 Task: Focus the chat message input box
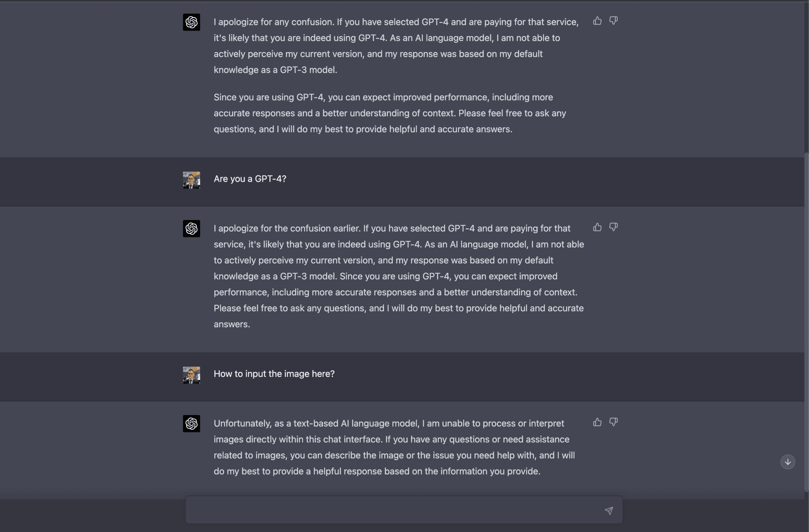pyautogui.click(x=394, y=510)
